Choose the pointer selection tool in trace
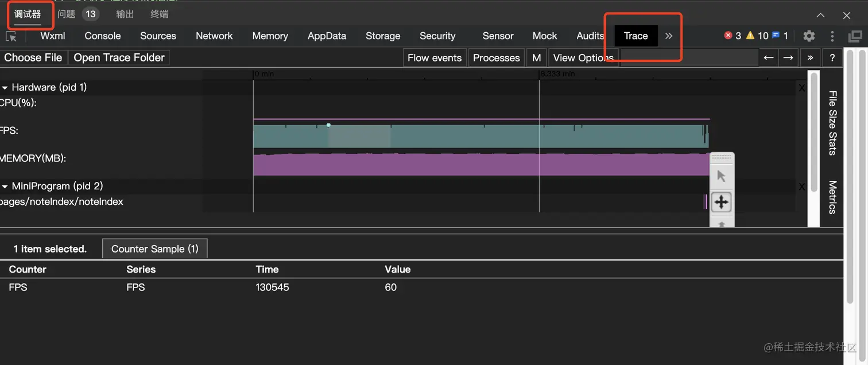 pyautogui.click(x=722, y=176)
